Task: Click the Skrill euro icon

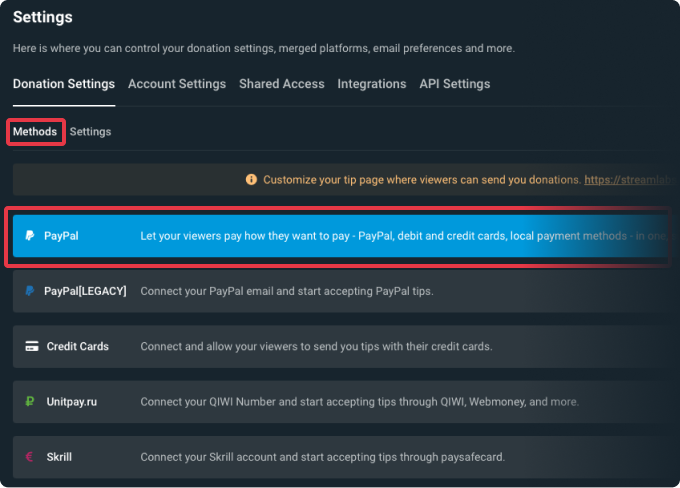Action: pos(30,457)
